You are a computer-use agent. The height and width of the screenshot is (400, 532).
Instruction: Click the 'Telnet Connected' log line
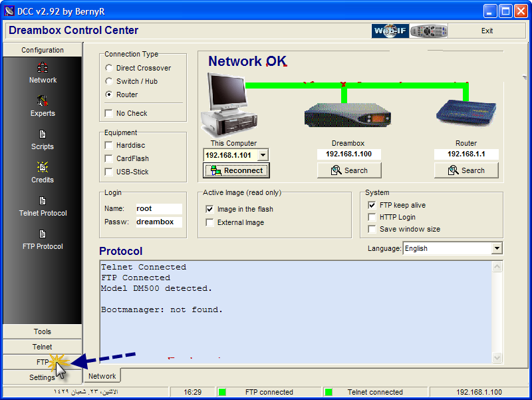(x=144, y=267)
